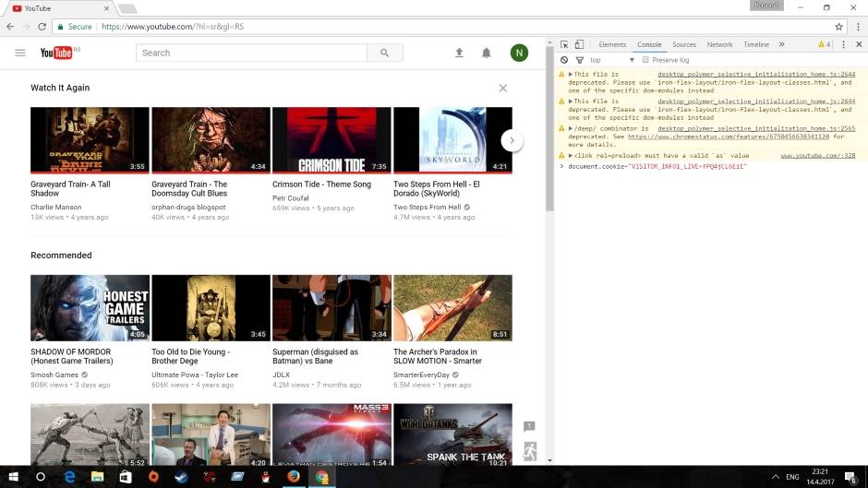This screenshot has width=868, height=488.
Task: Show more DevTools tabs via the chevron
Action: (781, 44)
